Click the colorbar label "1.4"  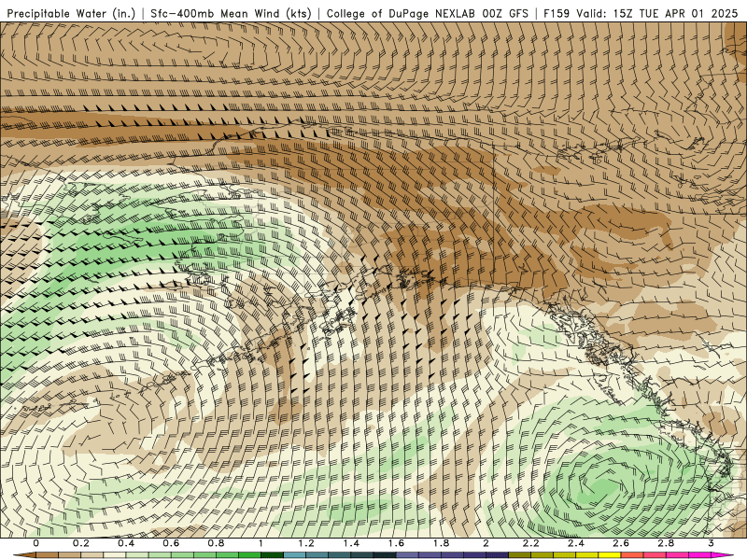pyautogui.click(x=351, y=543)
